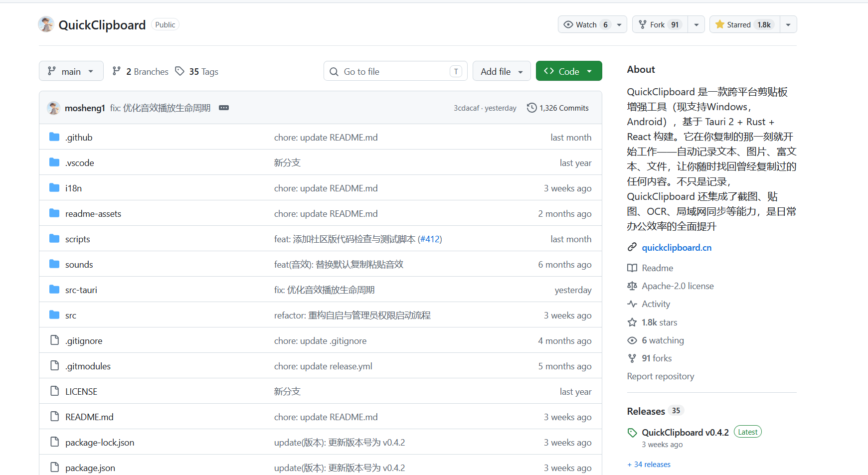Viewport: 868px width, 475px height.
Task: Open the fork list dropdown arrow
Action: pyautogui.click(x=696, y=24)
